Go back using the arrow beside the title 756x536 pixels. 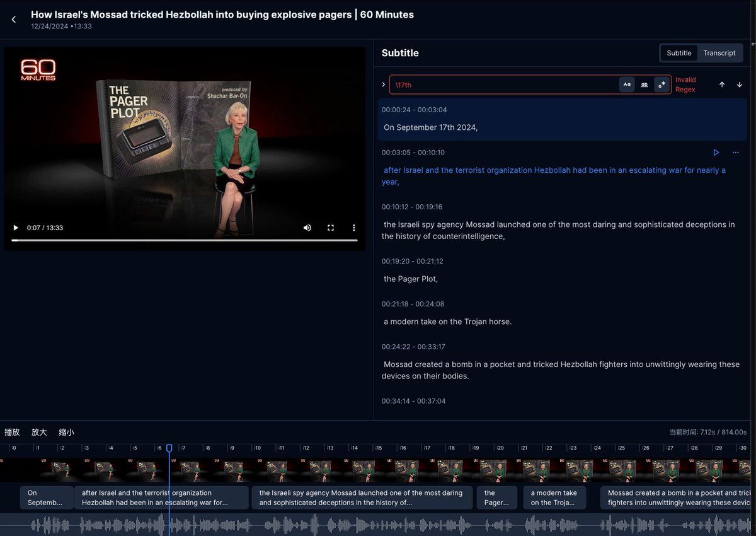click(14, 20)
